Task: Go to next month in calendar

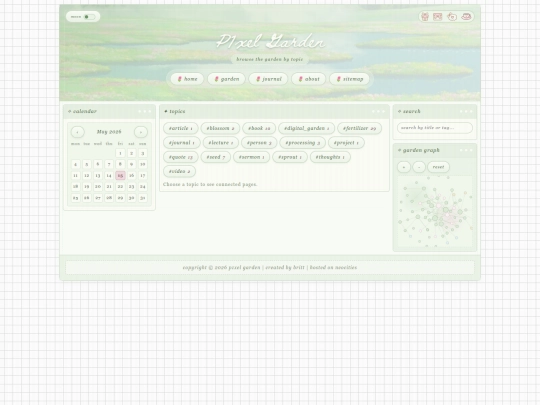Action: 141,132
